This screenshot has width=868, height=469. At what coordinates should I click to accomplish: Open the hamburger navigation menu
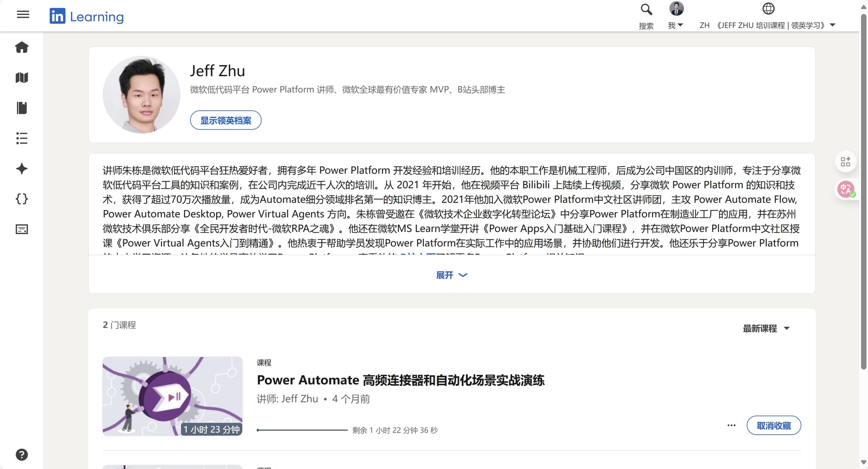(x=23, y=15)
